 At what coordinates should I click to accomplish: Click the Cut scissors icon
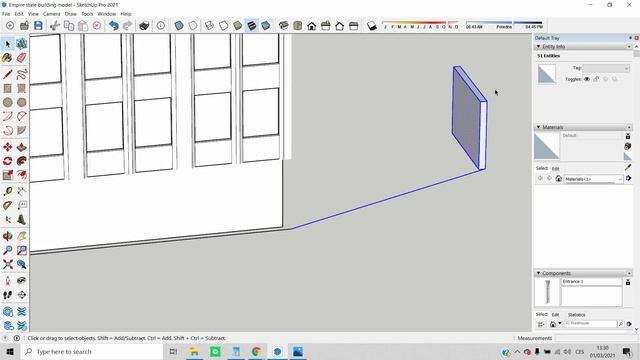pyautogui.click(x=55, y=26)
